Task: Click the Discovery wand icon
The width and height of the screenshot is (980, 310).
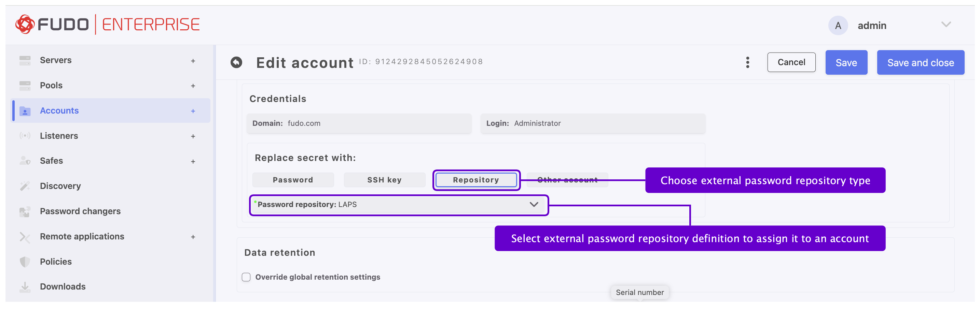Action: [25, 186]
